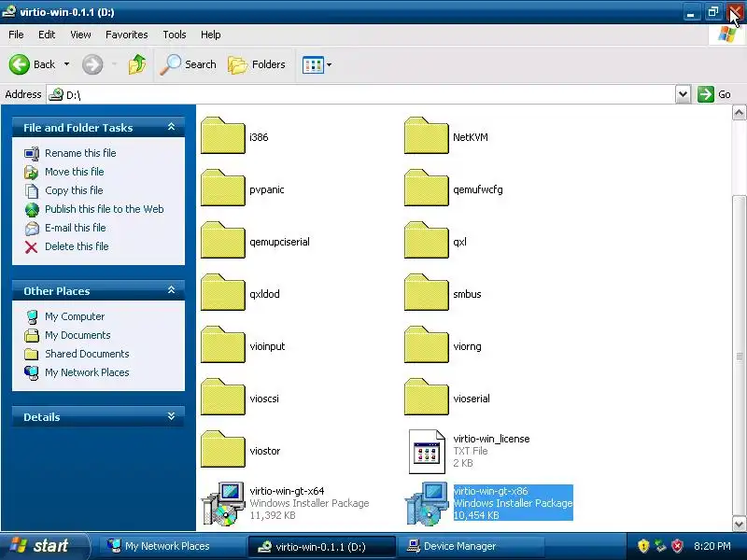
Task: Open the Favorites menu
Action: [x=127, y=35]
